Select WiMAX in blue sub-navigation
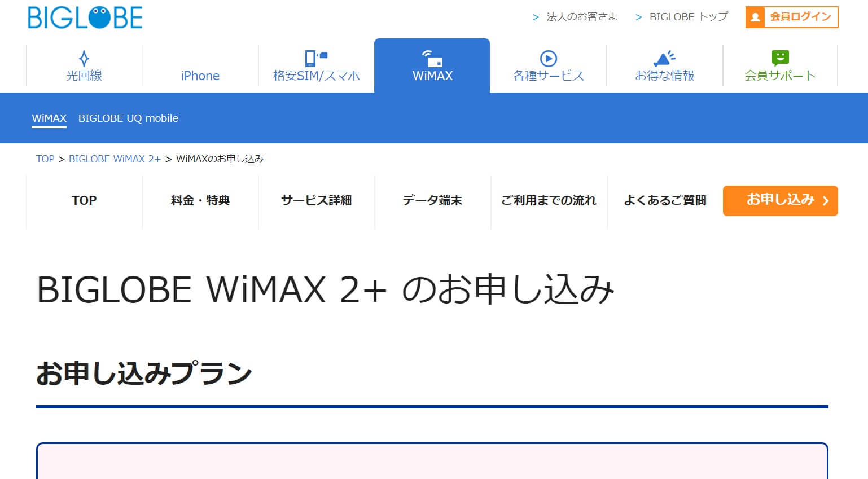 (49, 118)
